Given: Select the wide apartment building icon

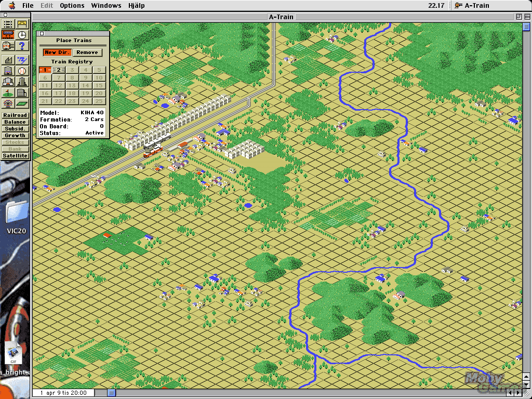Looking at the screenshot, I should 8,82.
